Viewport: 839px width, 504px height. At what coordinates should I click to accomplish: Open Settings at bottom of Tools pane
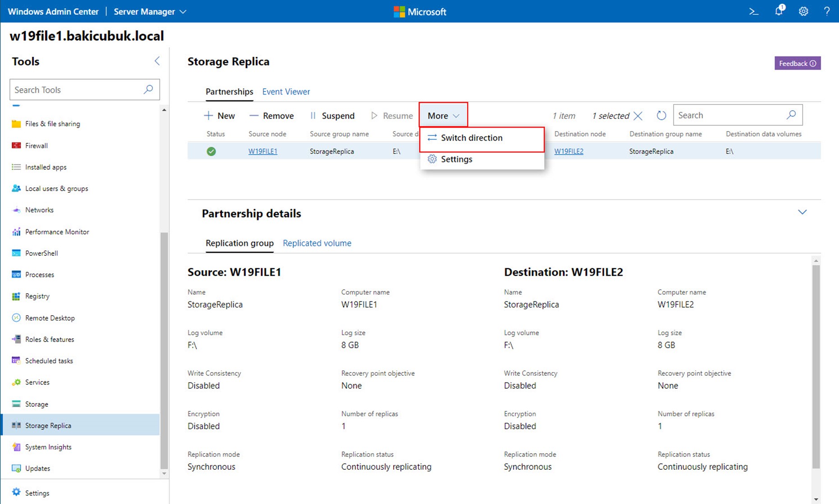click(31, 493)
